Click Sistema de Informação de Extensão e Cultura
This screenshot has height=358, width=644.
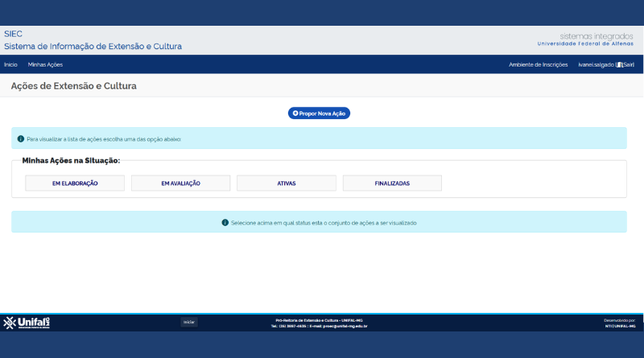(93, 46)
